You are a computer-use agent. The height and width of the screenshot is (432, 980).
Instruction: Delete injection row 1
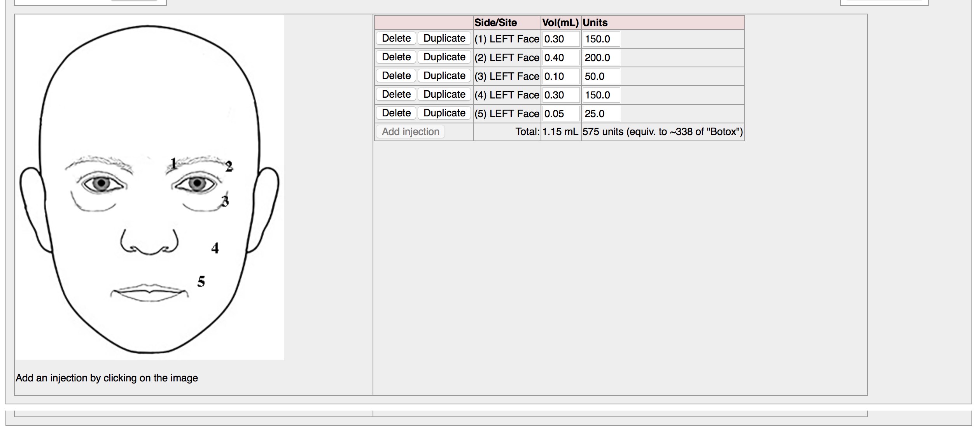tap(396, 39)
